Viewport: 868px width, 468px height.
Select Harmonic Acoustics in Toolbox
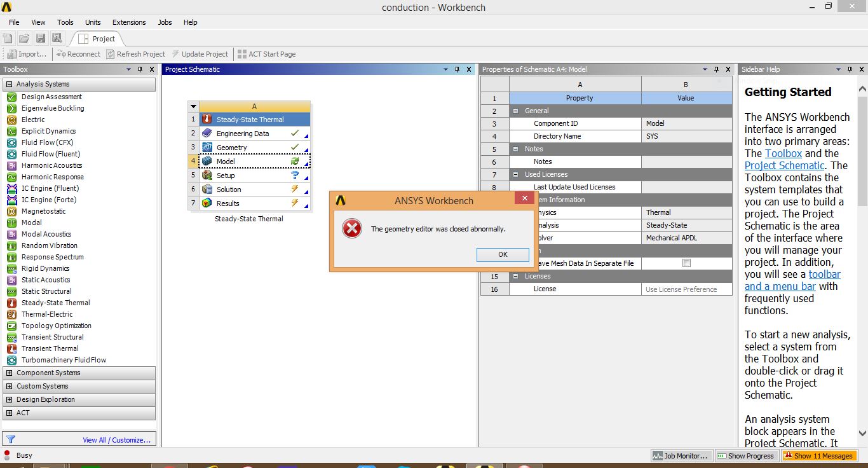[51, 165]
